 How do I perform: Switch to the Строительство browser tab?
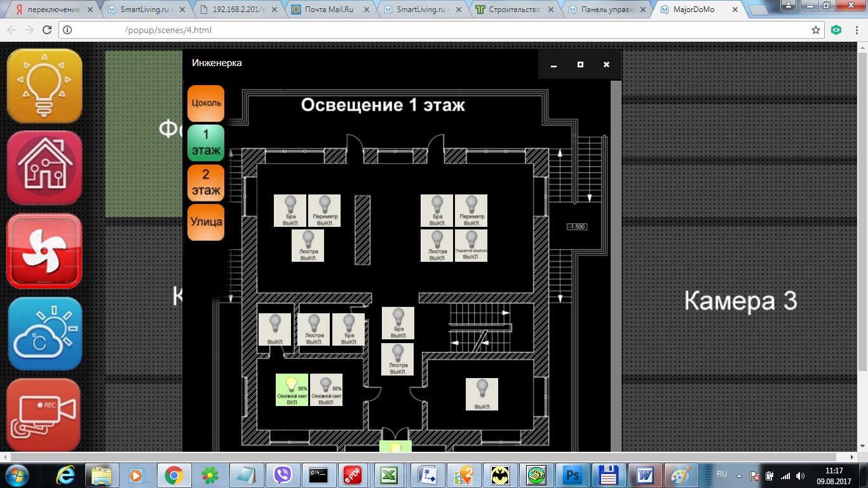[x=515, y=10]
